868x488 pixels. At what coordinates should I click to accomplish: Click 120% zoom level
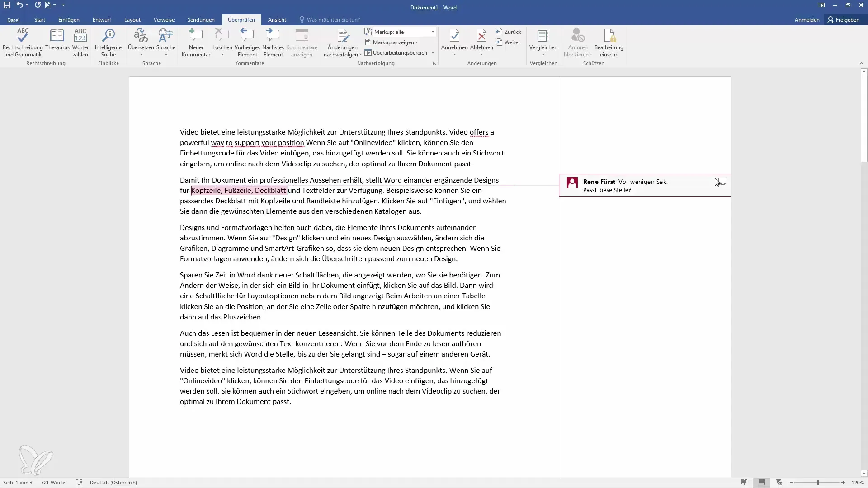858,483
